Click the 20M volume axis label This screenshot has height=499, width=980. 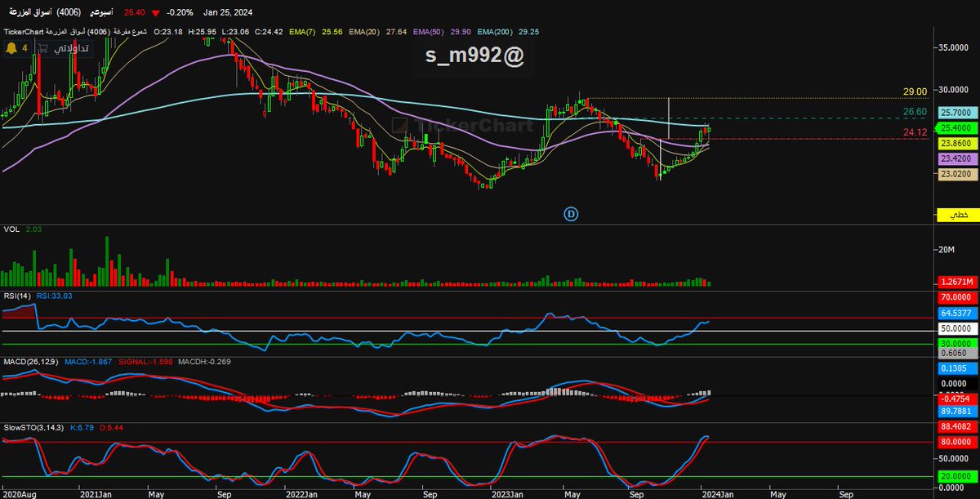click(x=948, y=249)
